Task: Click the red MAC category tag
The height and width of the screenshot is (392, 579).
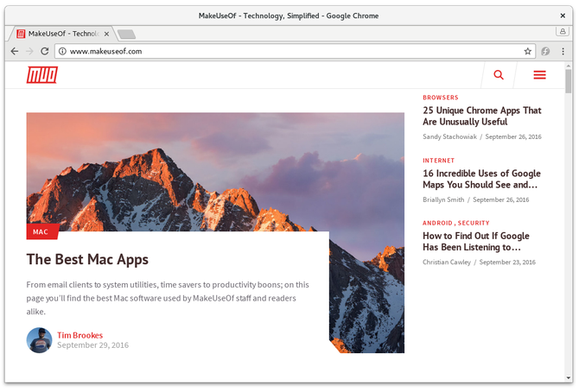Action: pos(42,231)
